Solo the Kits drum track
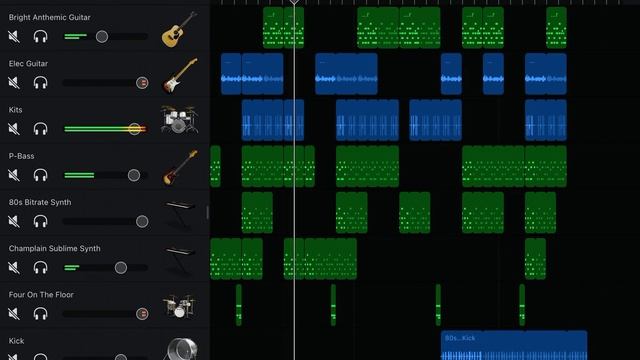 [40, 129]
